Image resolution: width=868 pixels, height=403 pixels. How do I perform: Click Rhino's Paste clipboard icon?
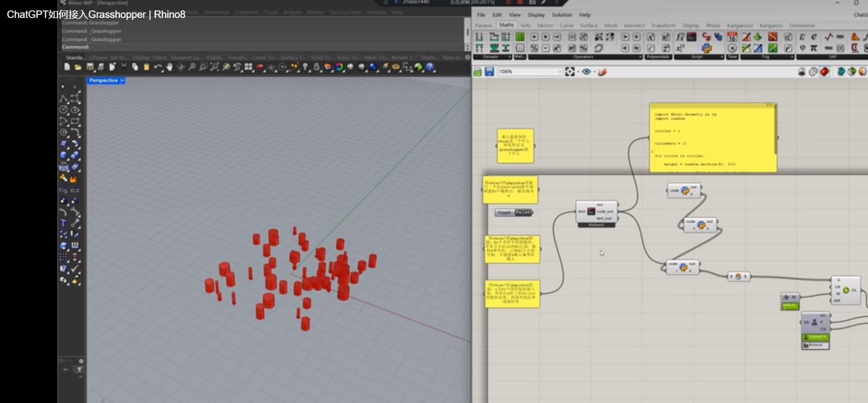pyautogui.click(x=146, y=67)
